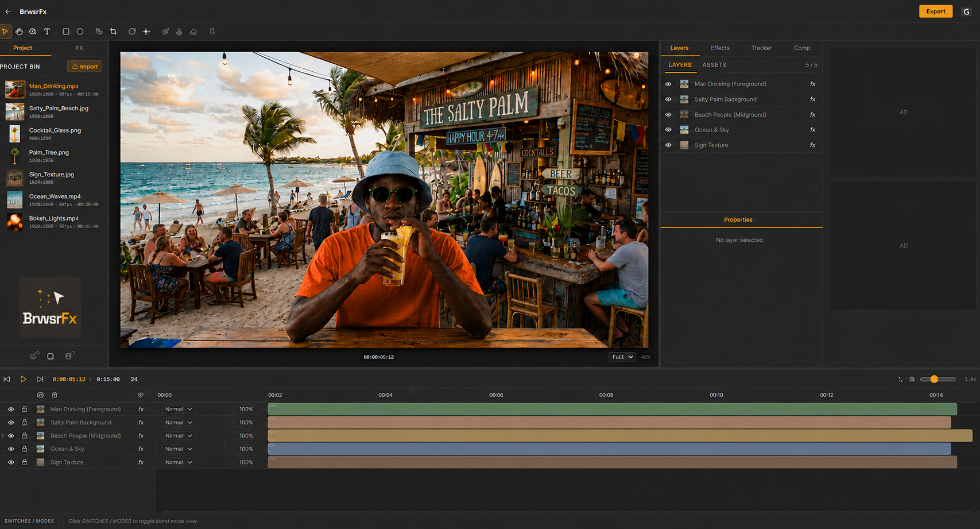Open the Full resolution dropdown under preview
This screenshot has width=980, height=529.
point(622,357)
